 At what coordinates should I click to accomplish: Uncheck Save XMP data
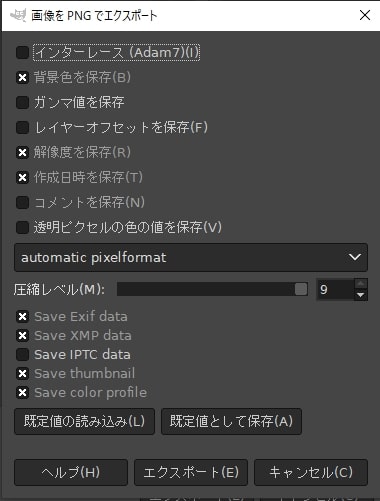click(x=22, y=335)
